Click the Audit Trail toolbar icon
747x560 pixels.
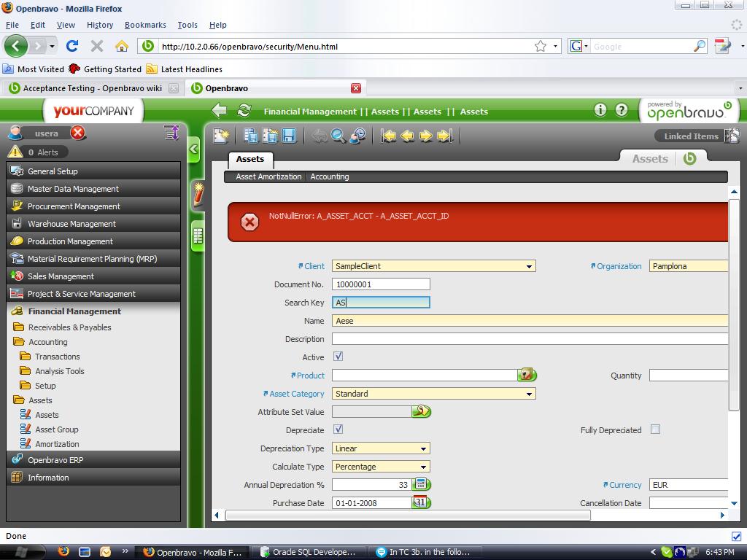click(357, 136)
